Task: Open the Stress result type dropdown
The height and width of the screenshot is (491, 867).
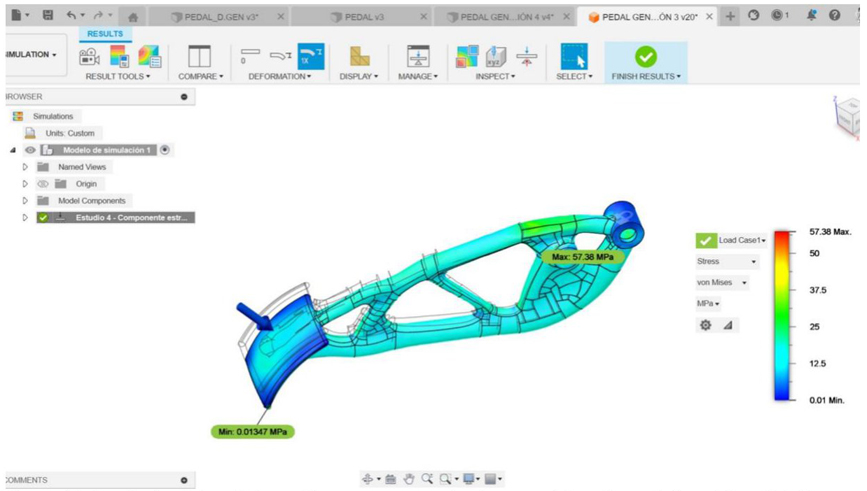Action: [x=726, y=262]
